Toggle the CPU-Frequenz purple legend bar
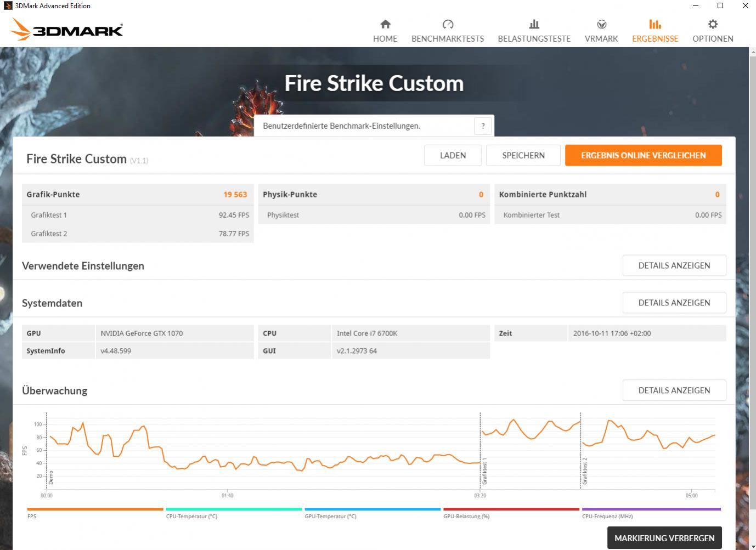The image size is (756, 550). 651,509
